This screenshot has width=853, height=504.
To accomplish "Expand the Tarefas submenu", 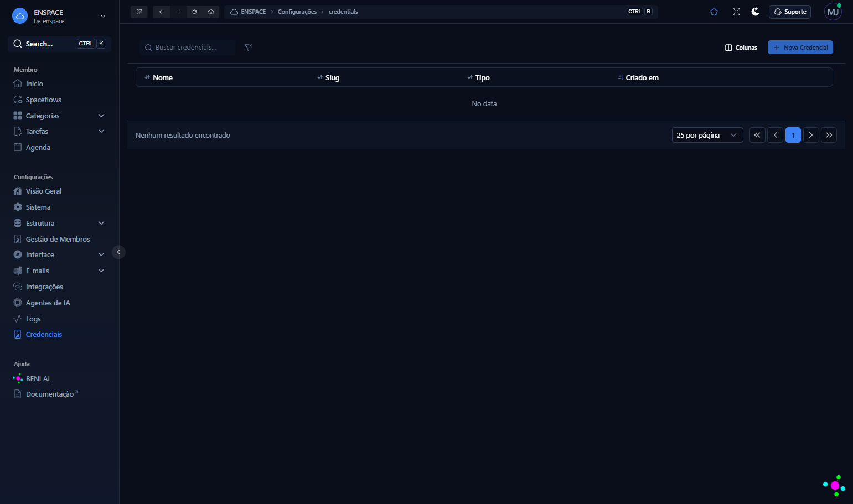I will (x=101, y=131).
